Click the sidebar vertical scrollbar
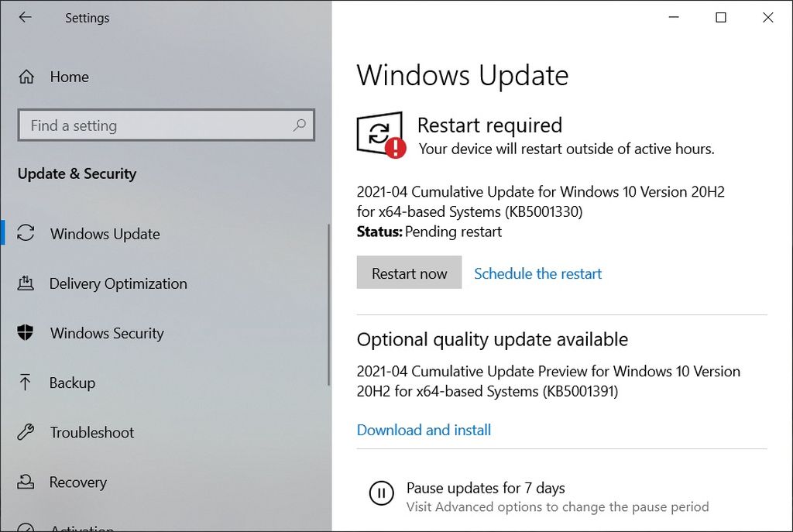The height and width of the screenshot is (532, 793). pyautogui.click(x=328, y=305)
